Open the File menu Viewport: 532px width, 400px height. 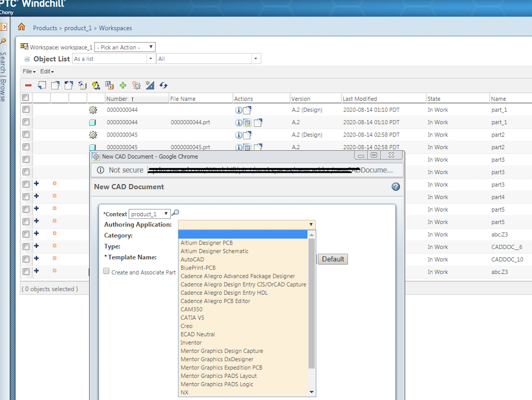pyautogui.click(x=28, y=71)
